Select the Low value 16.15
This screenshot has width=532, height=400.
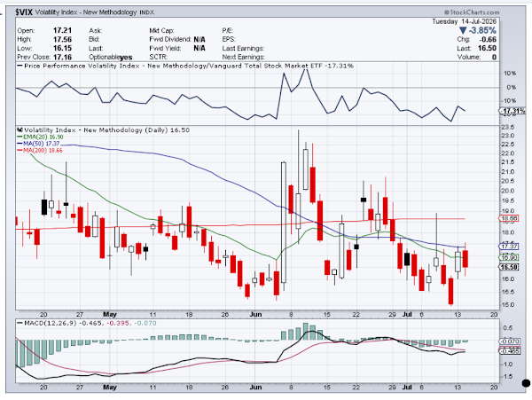pos(62,48)
